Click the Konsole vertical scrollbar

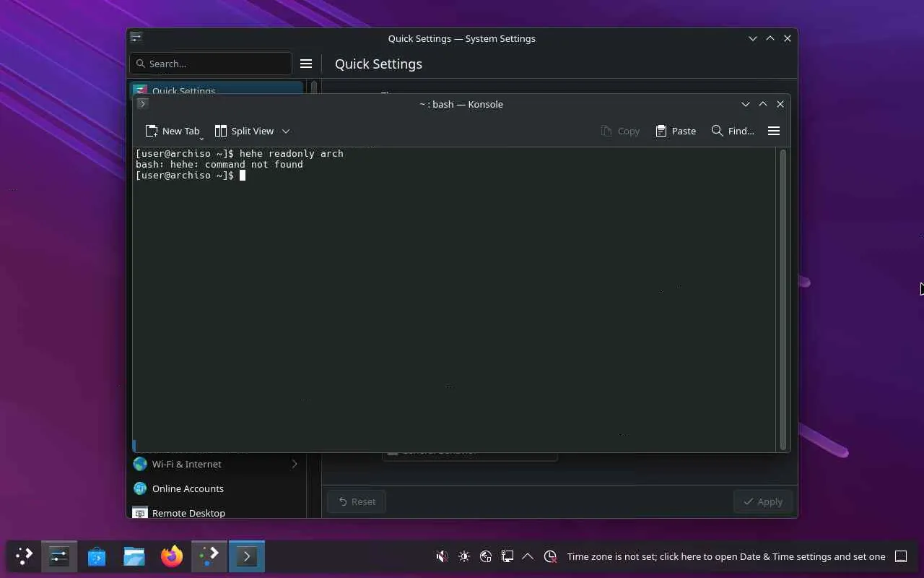click(783, 300)
